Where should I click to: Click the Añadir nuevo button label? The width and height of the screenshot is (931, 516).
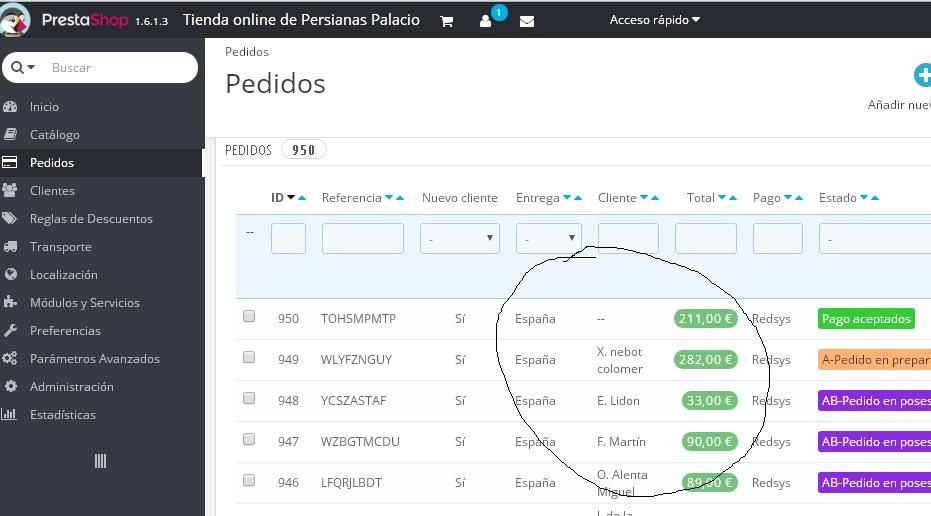pos(899,105)
